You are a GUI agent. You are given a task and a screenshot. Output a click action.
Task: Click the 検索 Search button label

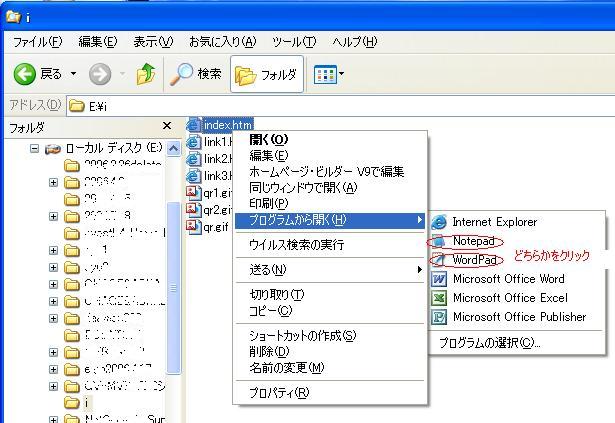[209, 74]
